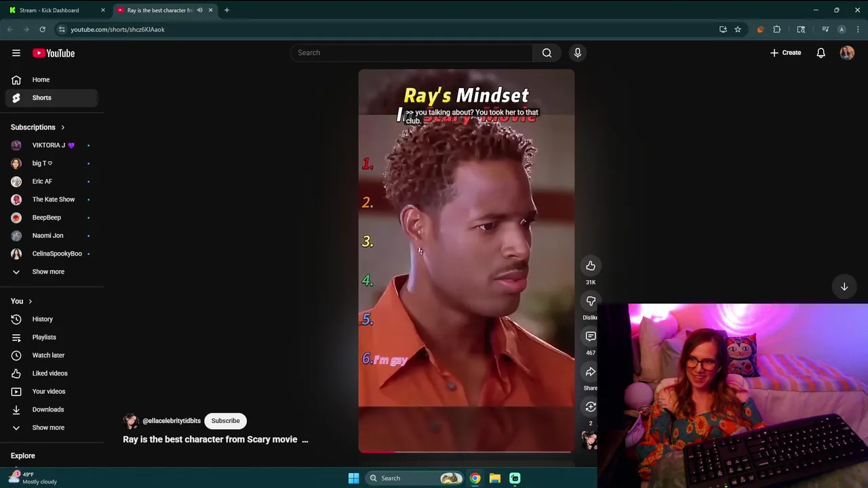Screen dimensions: 868x488
Task: Open a new browser tab
Action: 226,10
